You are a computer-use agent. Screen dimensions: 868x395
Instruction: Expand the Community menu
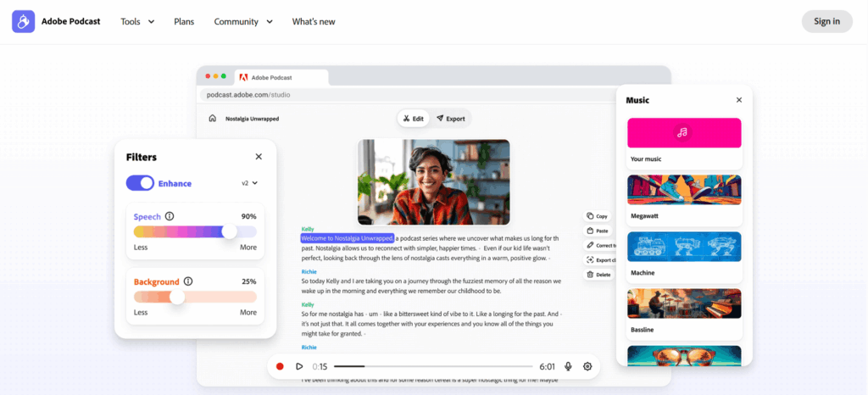tap(243, 21)
